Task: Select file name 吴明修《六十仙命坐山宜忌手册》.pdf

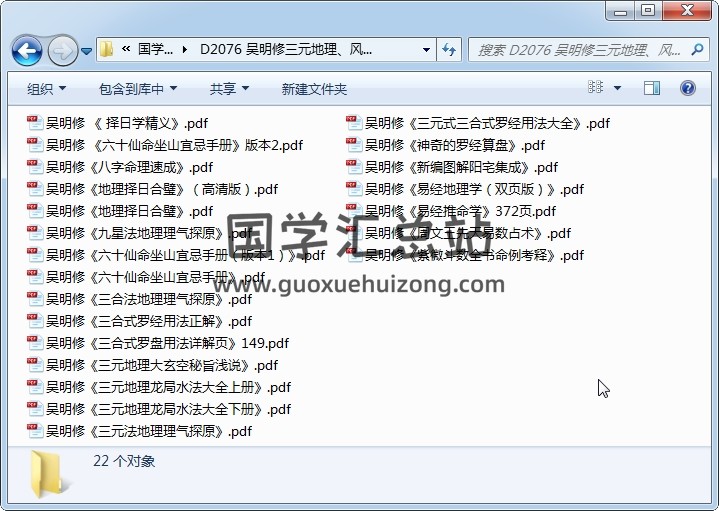Action: tap(155, 277)
